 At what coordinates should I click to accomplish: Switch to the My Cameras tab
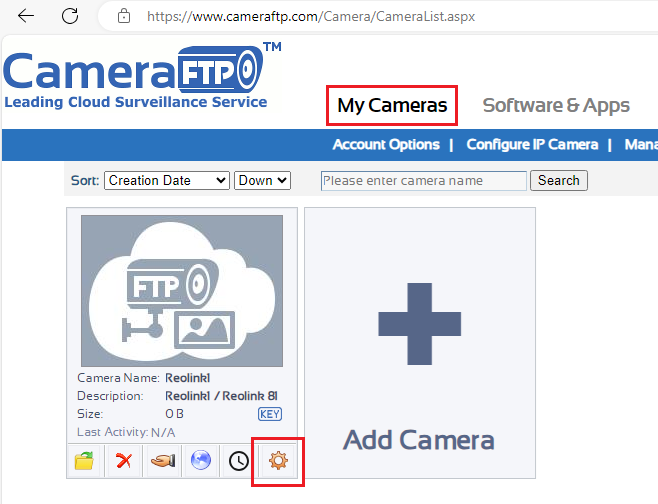[x=392, y=105]
